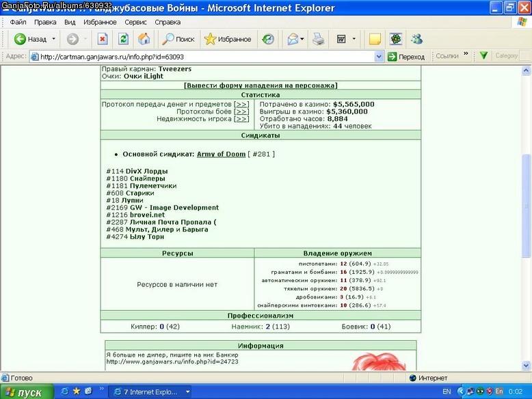Open the Forward button dropdown arrow
This screenshot has width=532, height=399.
click(85, 39)
